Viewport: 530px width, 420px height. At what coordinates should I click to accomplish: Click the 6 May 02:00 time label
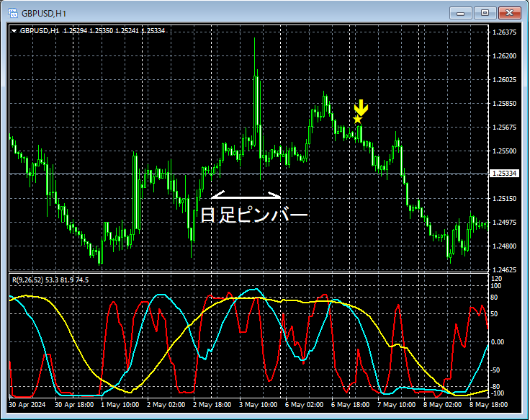click(x=304, y=405)
